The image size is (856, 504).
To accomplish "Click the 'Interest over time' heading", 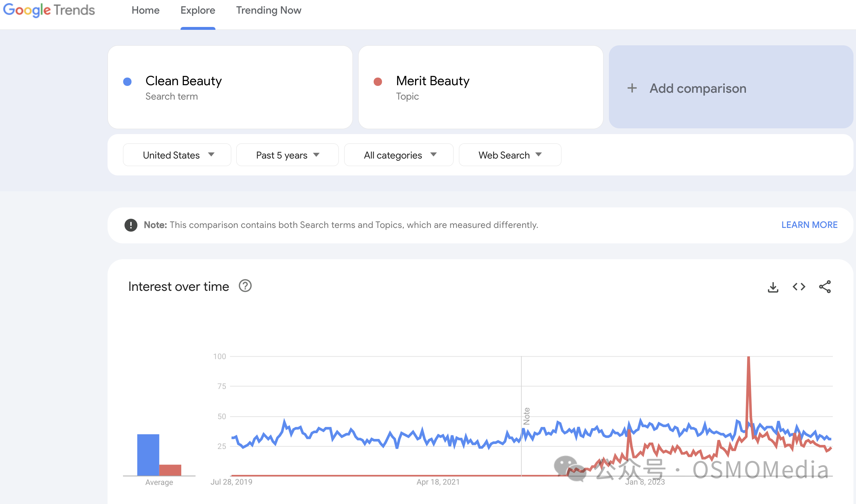I will point(178,287).
